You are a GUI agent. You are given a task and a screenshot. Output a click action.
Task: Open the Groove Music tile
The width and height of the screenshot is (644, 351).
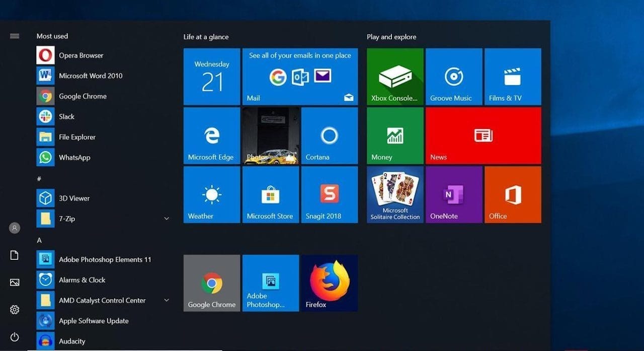pyautogui.click(x=454, y=77)
